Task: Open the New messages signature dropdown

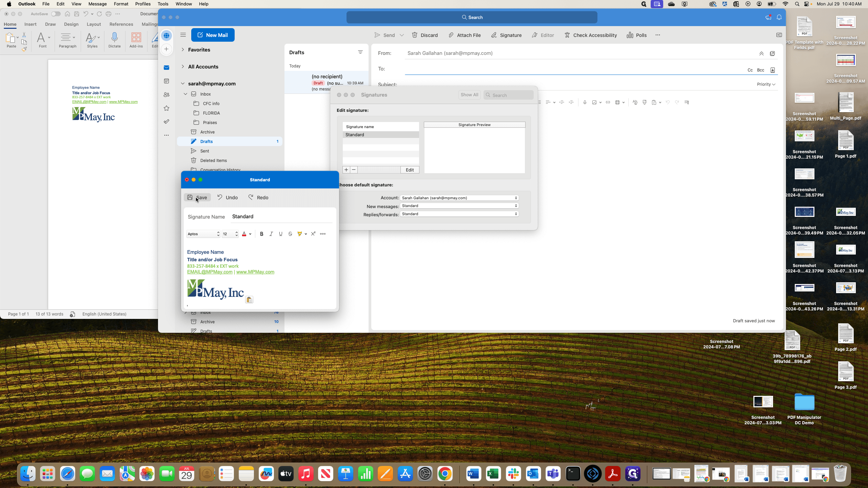Action: [x=459, y=206]
